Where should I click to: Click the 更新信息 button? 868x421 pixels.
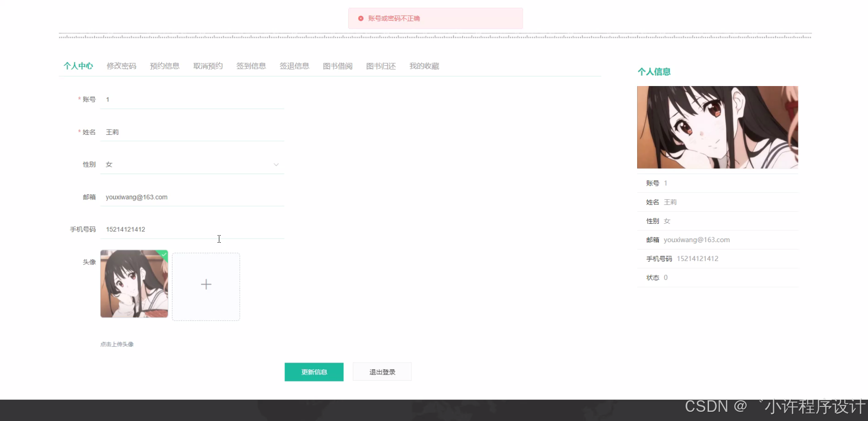pos(314,372)
